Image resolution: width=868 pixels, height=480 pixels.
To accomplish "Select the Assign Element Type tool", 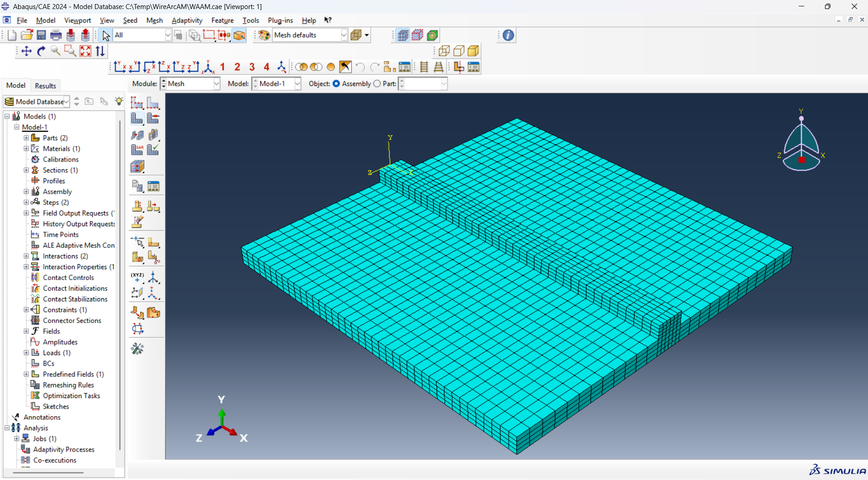I will (137, 149).
